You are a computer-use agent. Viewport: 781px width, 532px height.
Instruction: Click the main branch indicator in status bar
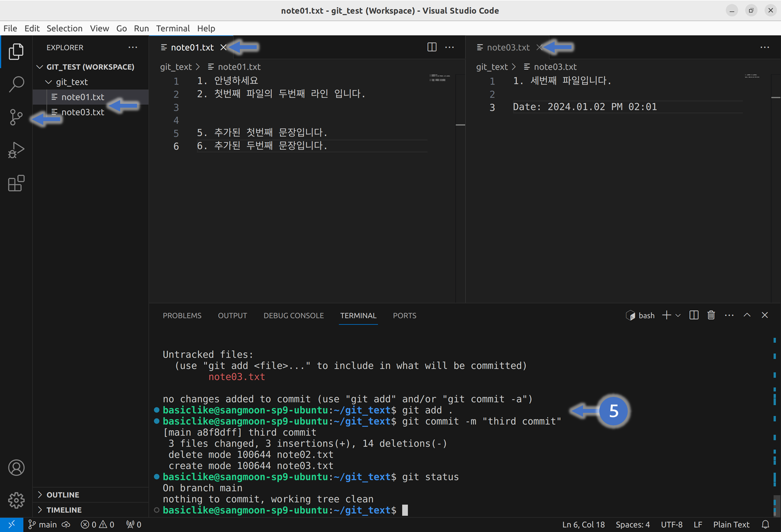pyautogui.click(x=42, y=525)
